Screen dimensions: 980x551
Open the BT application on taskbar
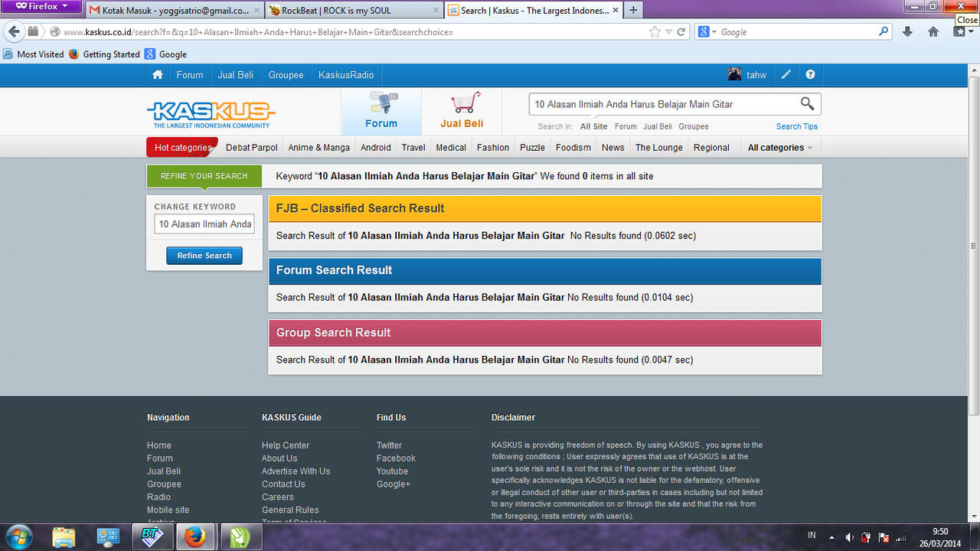pos(152,537)
